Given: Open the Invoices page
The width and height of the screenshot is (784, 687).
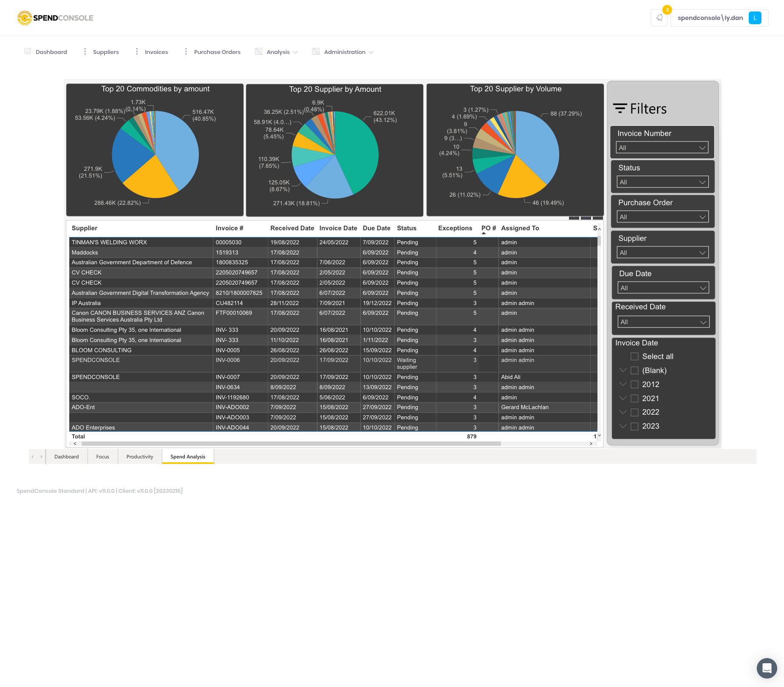Looking at the screenshot, I should pos(156,51).
